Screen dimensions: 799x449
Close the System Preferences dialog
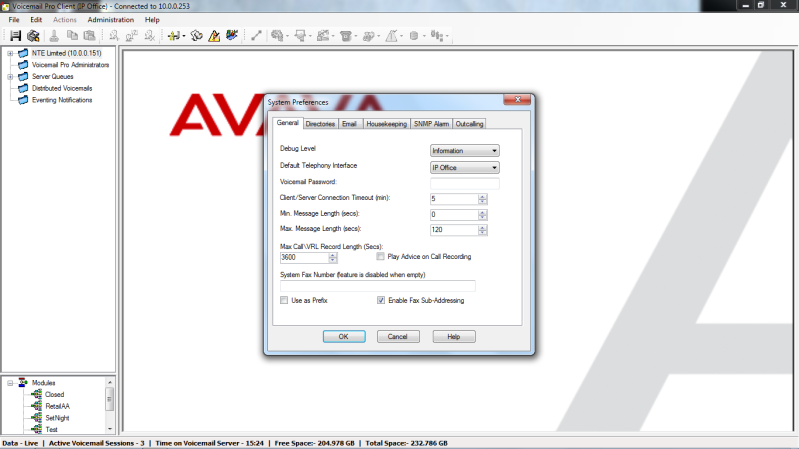click(x=517, y=100)
